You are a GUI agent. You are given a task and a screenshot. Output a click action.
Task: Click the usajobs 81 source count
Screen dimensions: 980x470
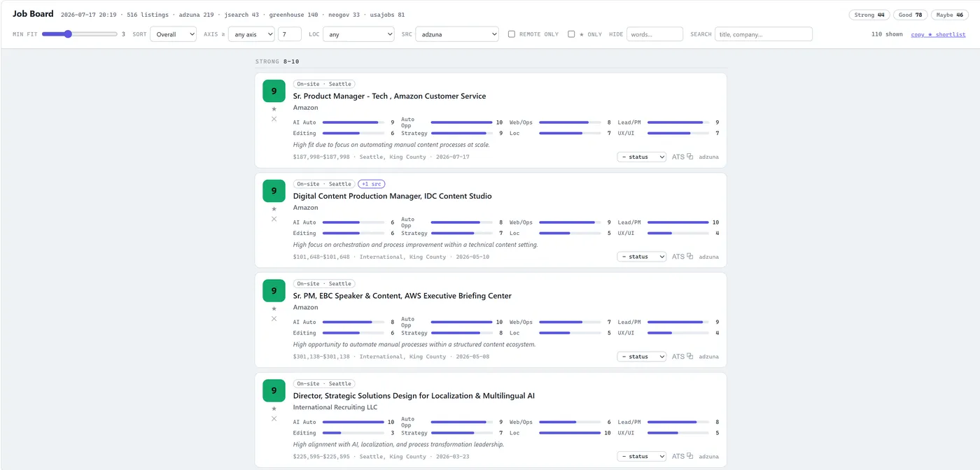pos(387,15)
